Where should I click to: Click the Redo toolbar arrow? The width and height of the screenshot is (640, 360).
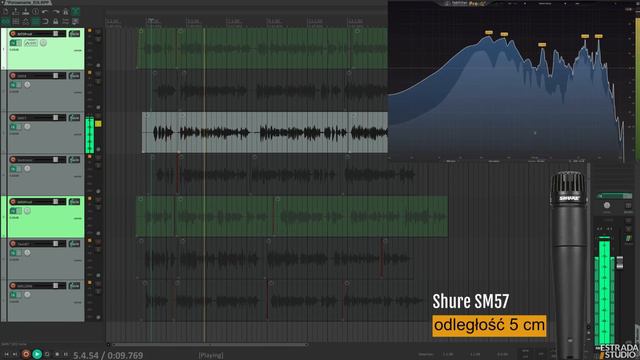tap(56, 11)
